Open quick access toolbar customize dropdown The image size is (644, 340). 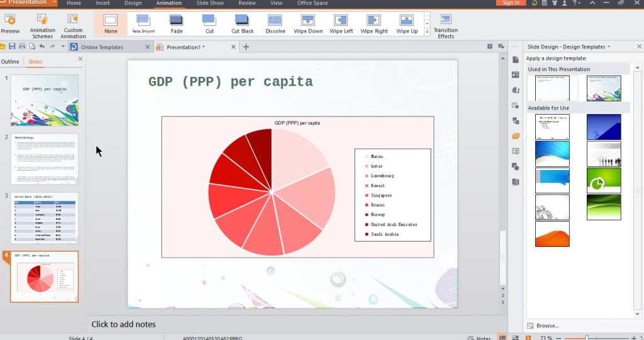point(63,47)
